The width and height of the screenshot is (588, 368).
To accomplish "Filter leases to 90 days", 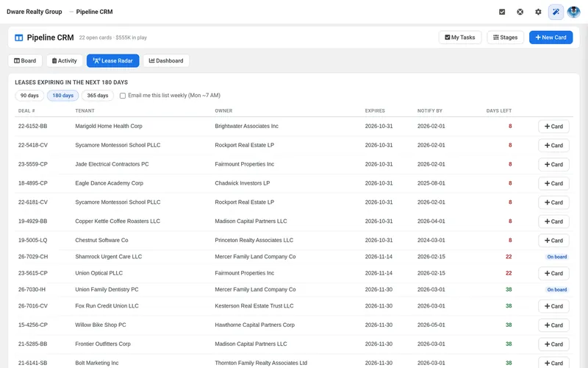I will (29, 96).
